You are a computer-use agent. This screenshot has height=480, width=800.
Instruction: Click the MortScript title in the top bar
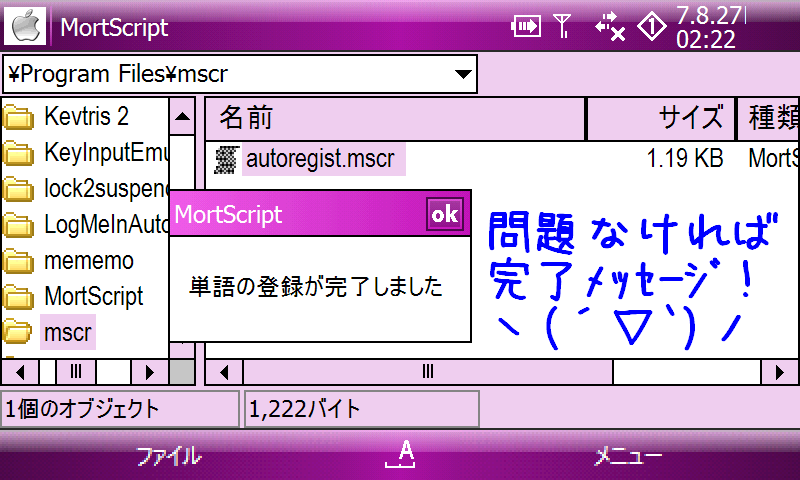[x=114, y=28]
